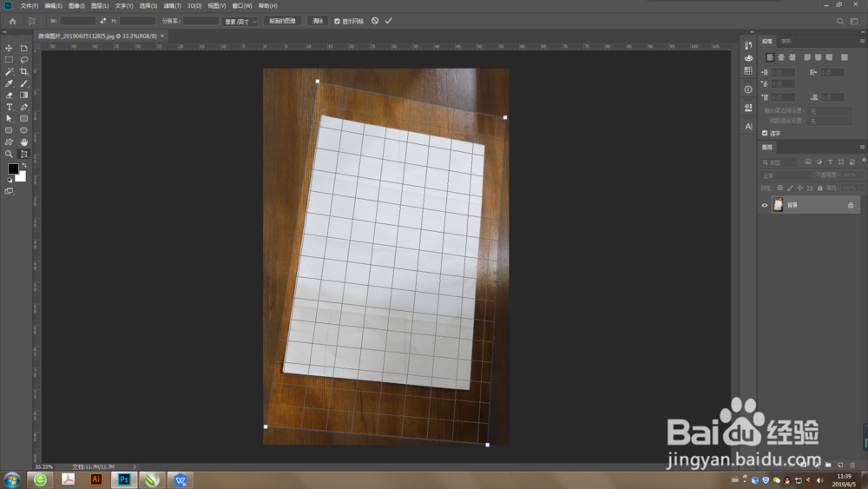Screen dimensions: 868x489
Task: Select the Perspective Crop tool
Action: click(x=23, y=154)
